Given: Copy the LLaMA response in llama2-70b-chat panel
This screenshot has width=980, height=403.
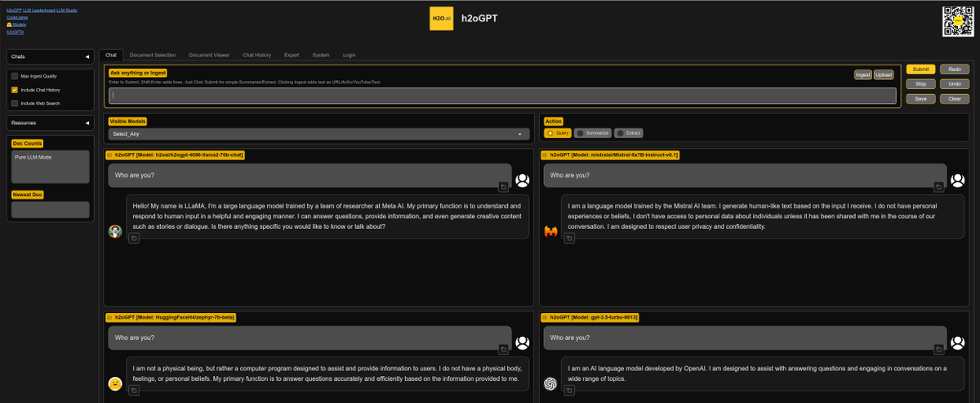Looking at the screenshot, I should point(134,237).
